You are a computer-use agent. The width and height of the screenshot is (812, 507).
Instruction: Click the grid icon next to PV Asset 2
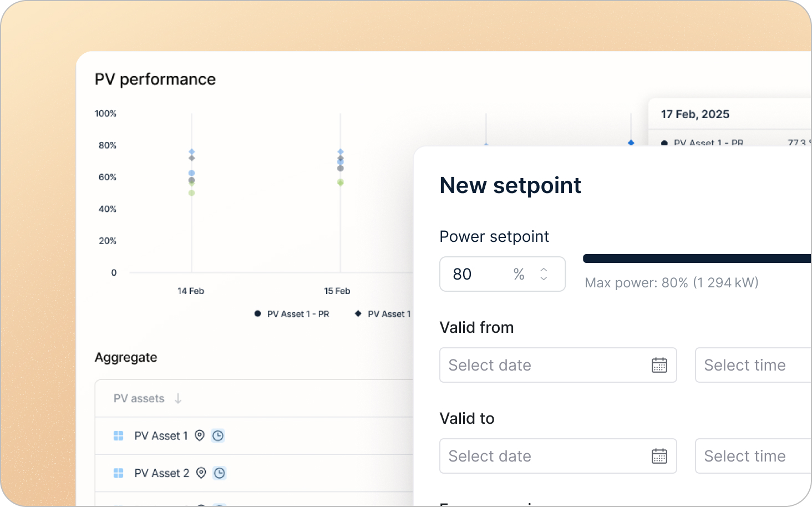[118, 473]
